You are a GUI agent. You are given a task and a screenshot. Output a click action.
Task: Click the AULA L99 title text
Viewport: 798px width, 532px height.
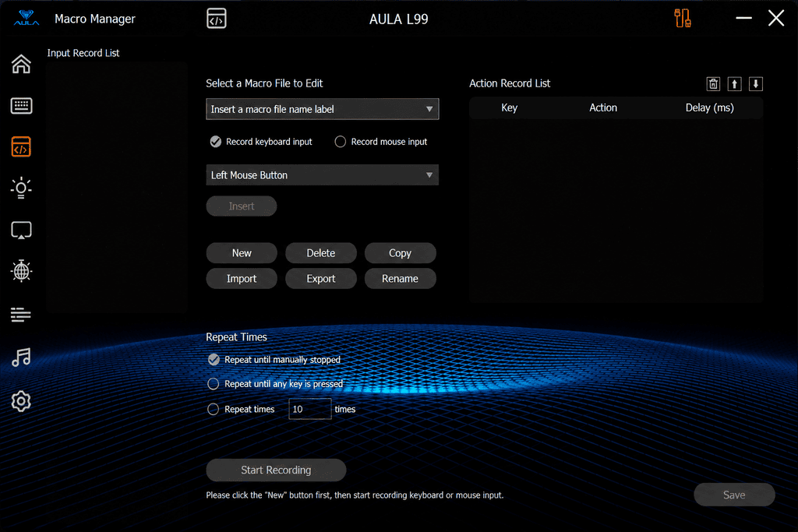pyautogui.click(x=398, y=19)
